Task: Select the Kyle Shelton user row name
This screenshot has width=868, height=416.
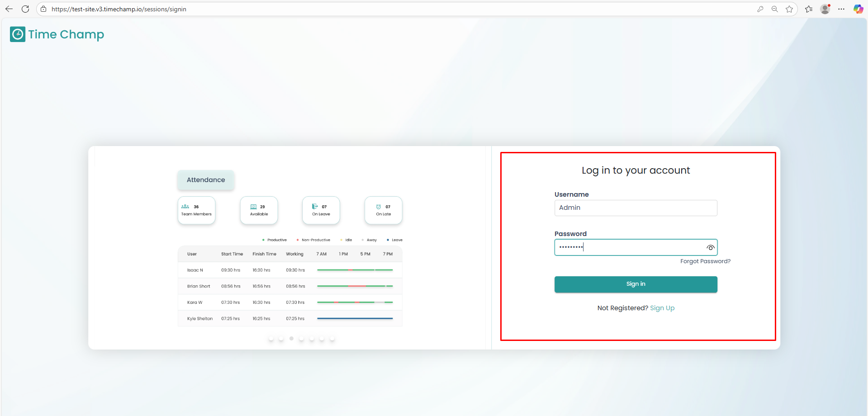Action: tap(200, 319)
